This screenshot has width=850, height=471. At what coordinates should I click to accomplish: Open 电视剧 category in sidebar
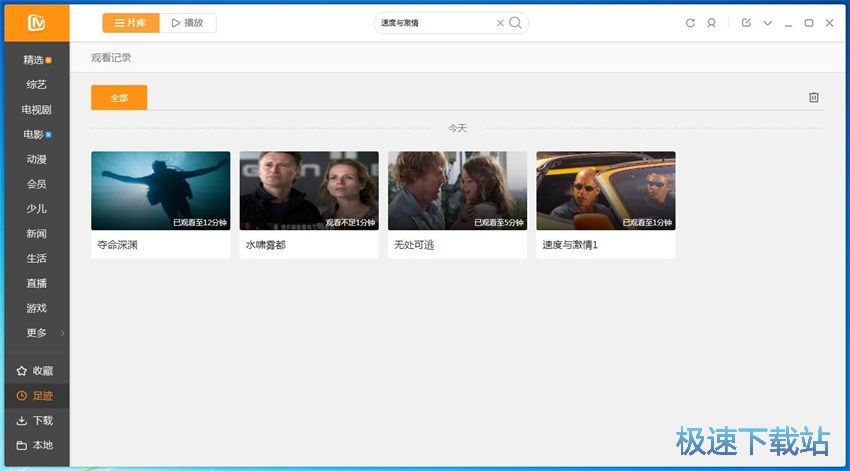36,109
